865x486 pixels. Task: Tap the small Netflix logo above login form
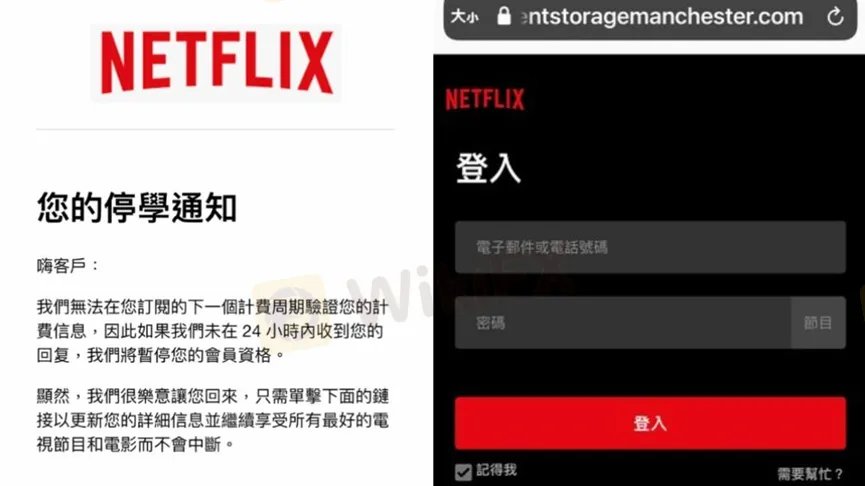coord(485,99)
